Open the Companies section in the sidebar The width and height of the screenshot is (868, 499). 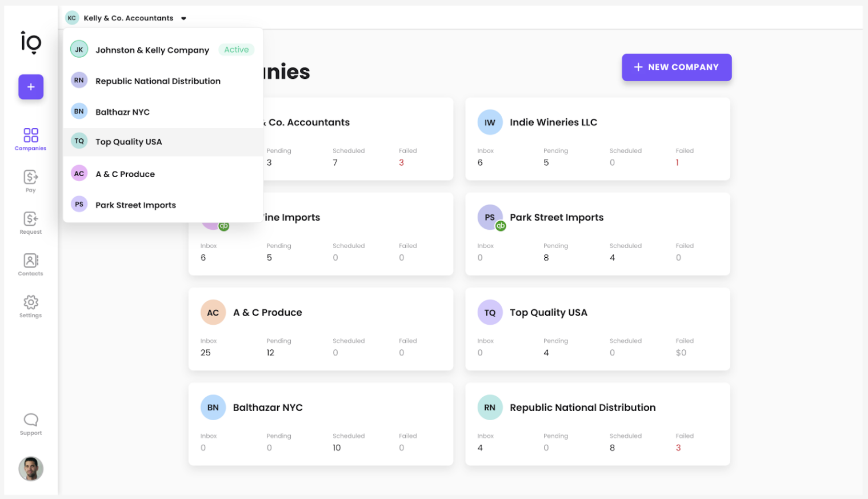click(x=31, y=139)
